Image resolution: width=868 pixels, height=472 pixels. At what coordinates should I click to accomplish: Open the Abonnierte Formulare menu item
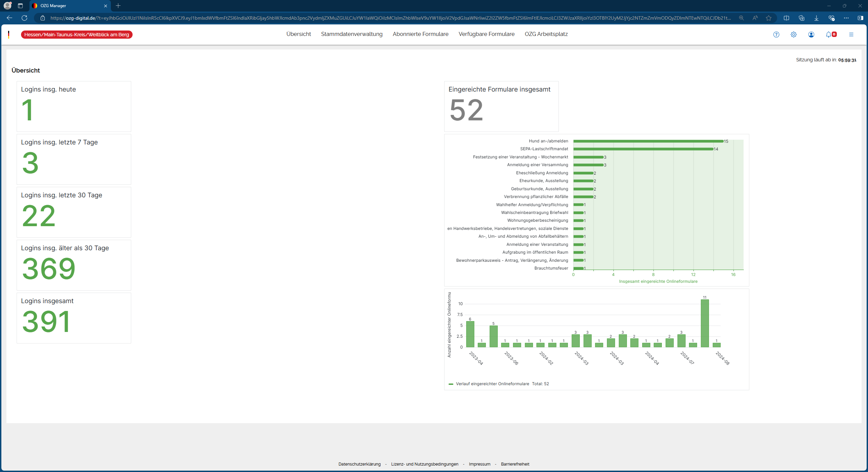click(420, 34)
